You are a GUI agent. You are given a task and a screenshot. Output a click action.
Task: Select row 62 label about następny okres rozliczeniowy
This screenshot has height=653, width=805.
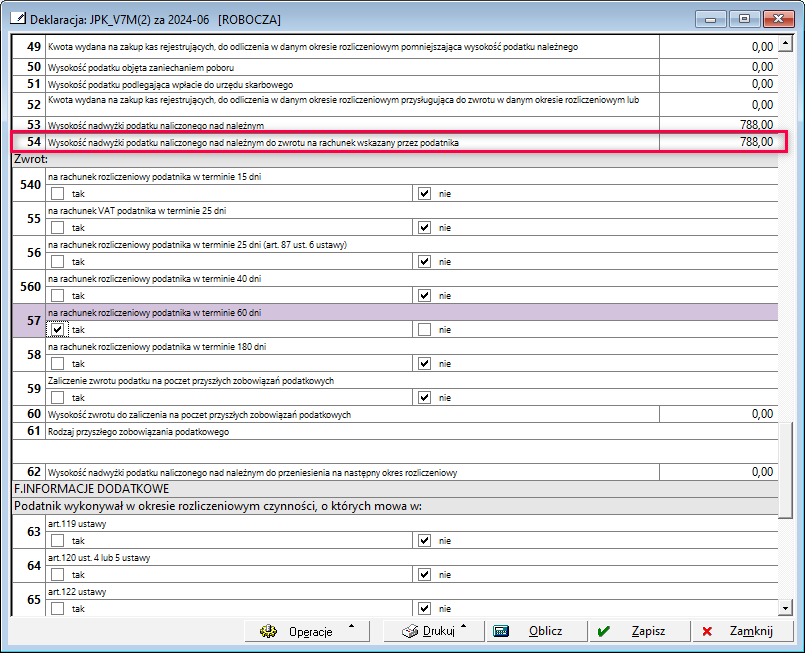[252, 473]
